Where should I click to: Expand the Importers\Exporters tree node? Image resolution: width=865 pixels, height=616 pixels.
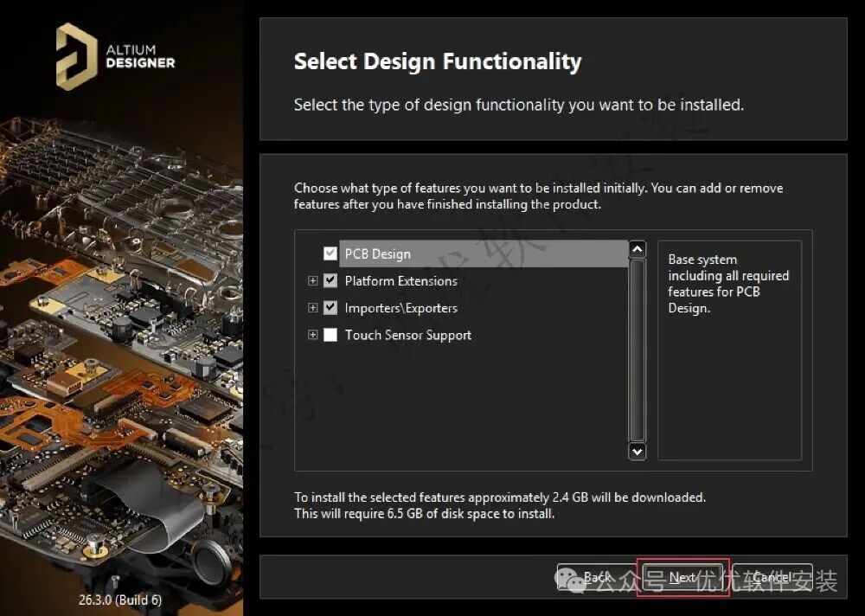click(313, 307)
